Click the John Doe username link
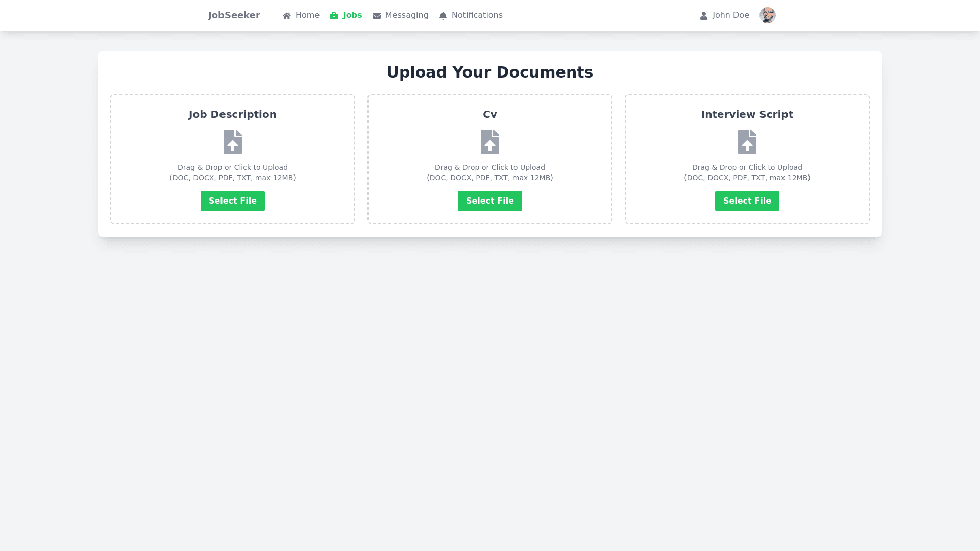980x551 pixels. [730, 15]
